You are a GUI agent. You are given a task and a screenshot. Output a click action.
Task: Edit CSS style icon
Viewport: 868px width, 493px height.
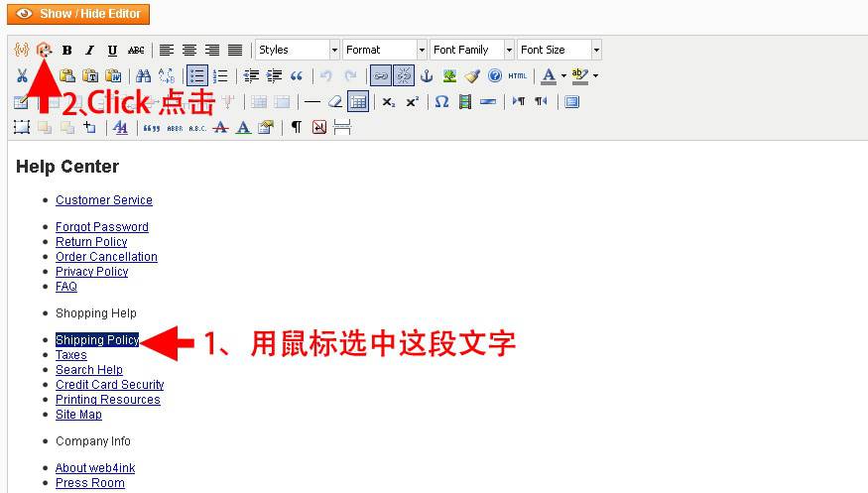tap(120, 128)
